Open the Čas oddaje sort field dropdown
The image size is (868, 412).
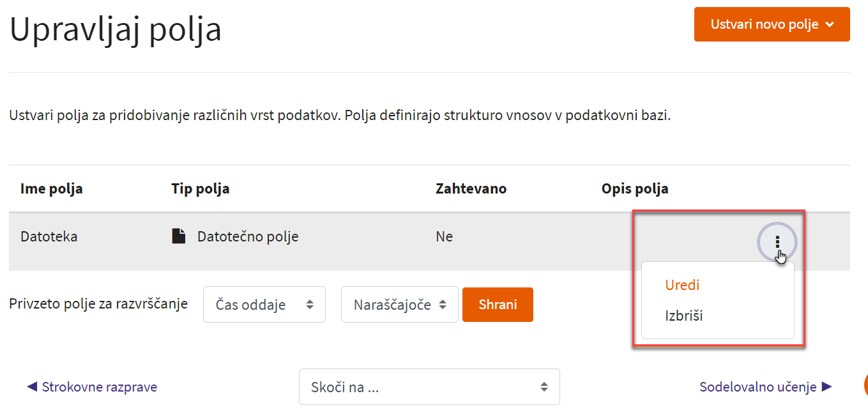pyautogui.click(x=264, y=305)
